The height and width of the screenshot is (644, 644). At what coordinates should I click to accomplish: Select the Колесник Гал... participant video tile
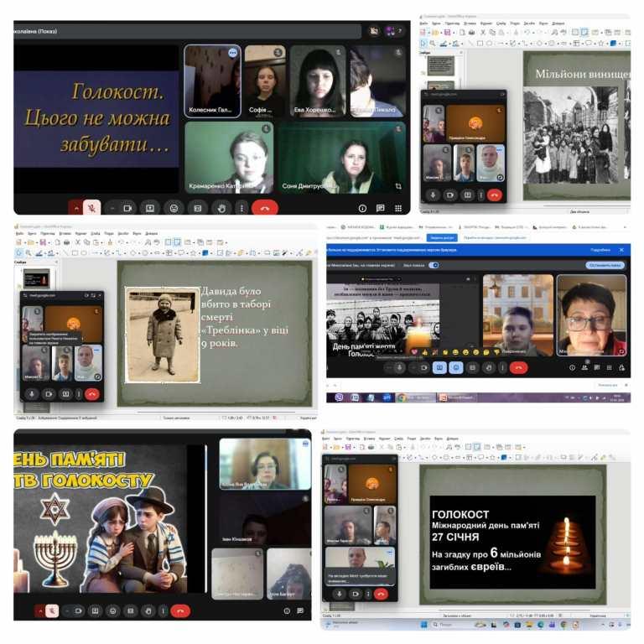(x=212, y=80)
